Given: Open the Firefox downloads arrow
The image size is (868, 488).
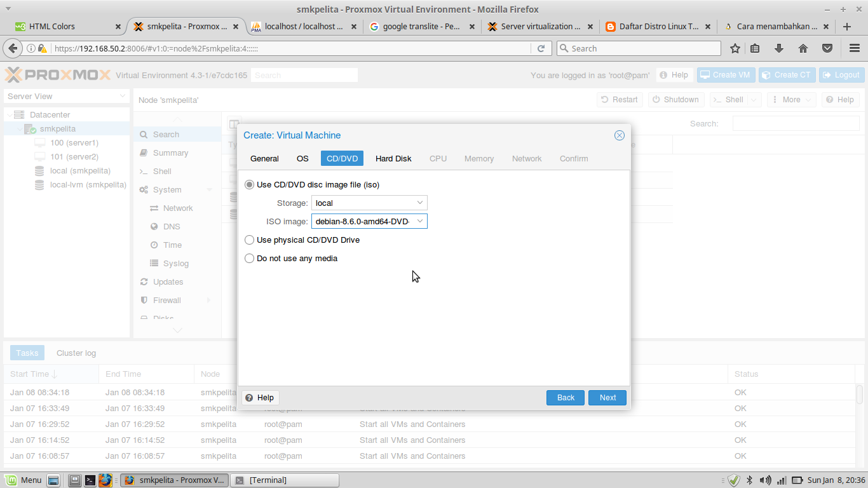Looking at the screenshot, I should [x=779, y=48].
